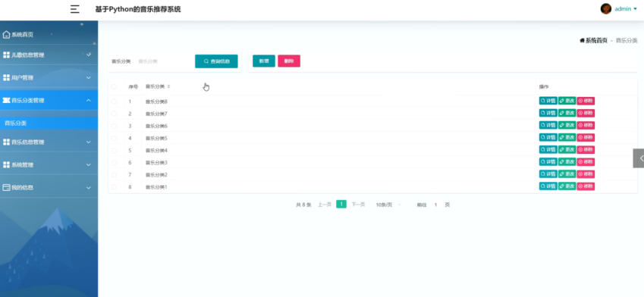Open the admin account dropdown

[x=626, y=8]
